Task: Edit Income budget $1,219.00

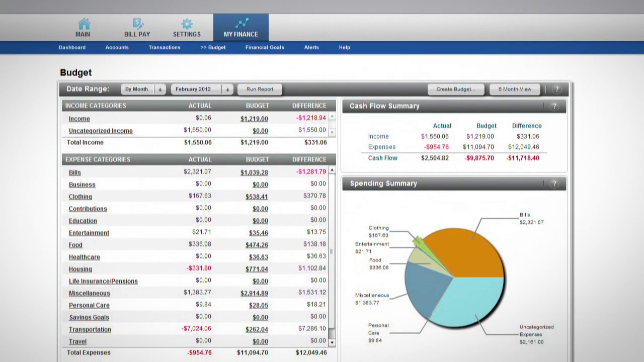Action: [254, 119]
